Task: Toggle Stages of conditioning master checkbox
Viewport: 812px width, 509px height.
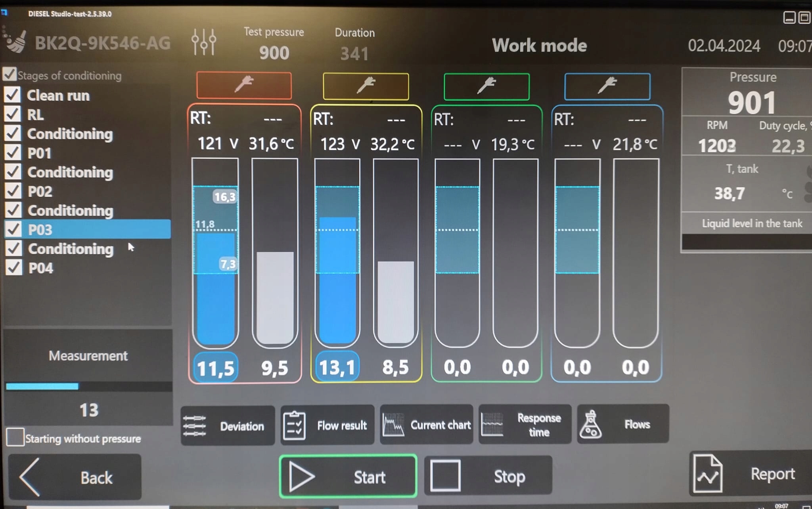Action: (10, 74)
